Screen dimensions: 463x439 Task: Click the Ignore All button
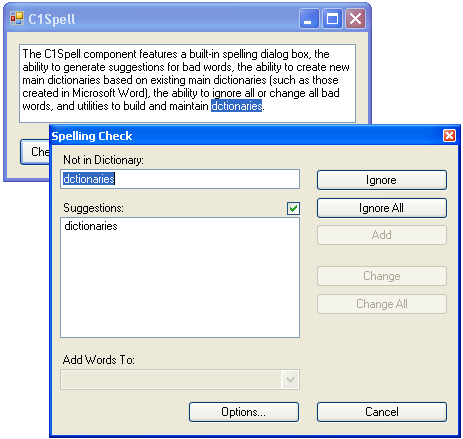tap(382, 208)
